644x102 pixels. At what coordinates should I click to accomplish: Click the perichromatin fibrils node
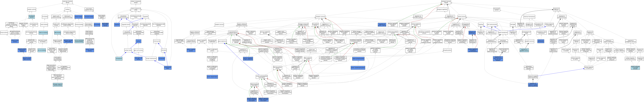click(x=168, y=68)
